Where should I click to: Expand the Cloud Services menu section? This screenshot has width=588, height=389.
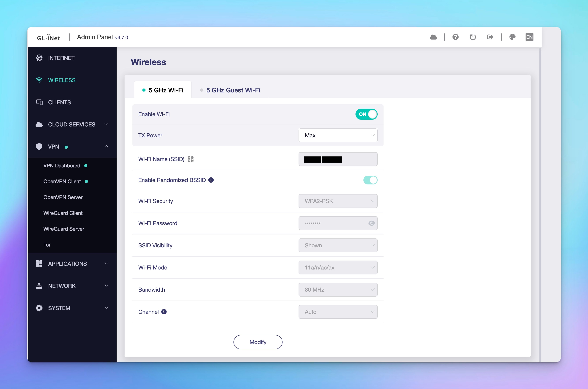[72, 125]
